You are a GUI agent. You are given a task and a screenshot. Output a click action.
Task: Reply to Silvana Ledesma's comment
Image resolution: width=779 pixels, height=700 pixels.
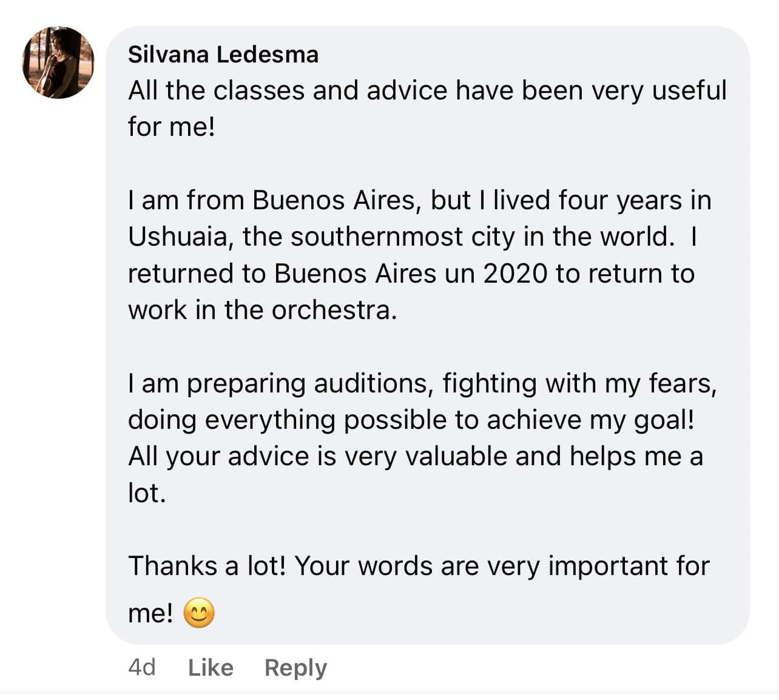pyautogui.click(x=295, y=667)
